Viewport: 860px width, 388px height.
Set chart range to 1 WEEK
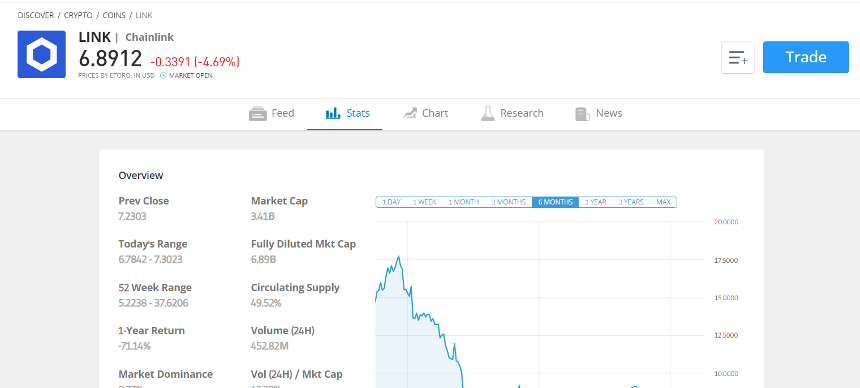click(x=425, y=202)
